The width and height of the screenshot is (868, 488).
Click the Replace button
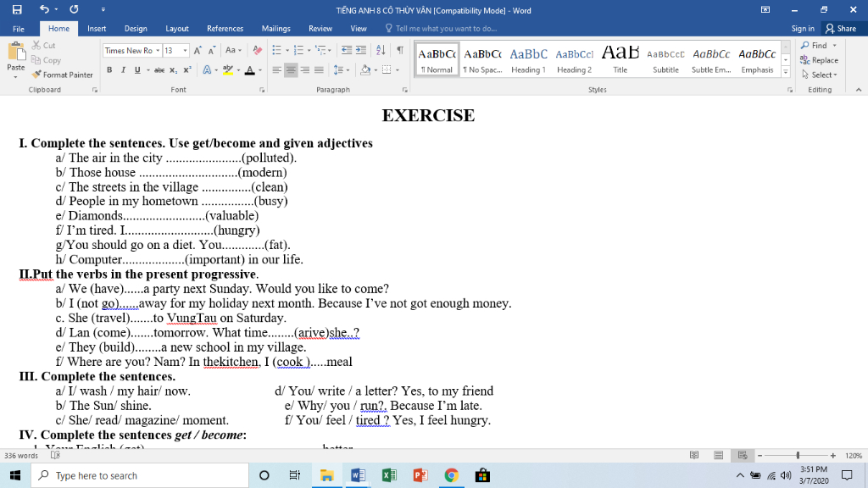pos(820,60)
